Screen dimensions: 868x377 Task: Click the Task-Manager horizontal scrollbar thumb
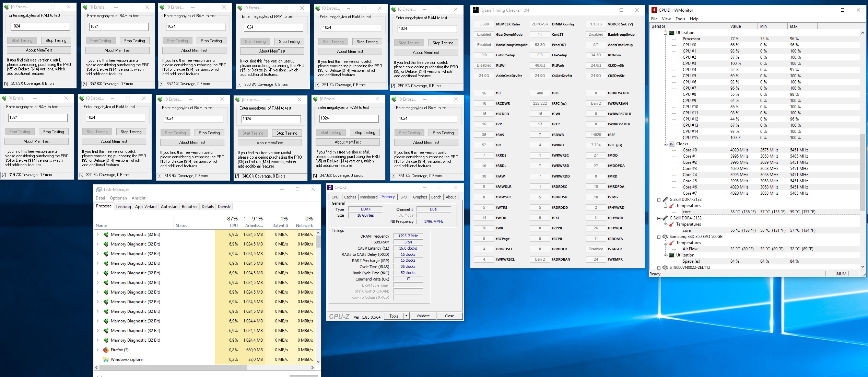coord(173,367)
